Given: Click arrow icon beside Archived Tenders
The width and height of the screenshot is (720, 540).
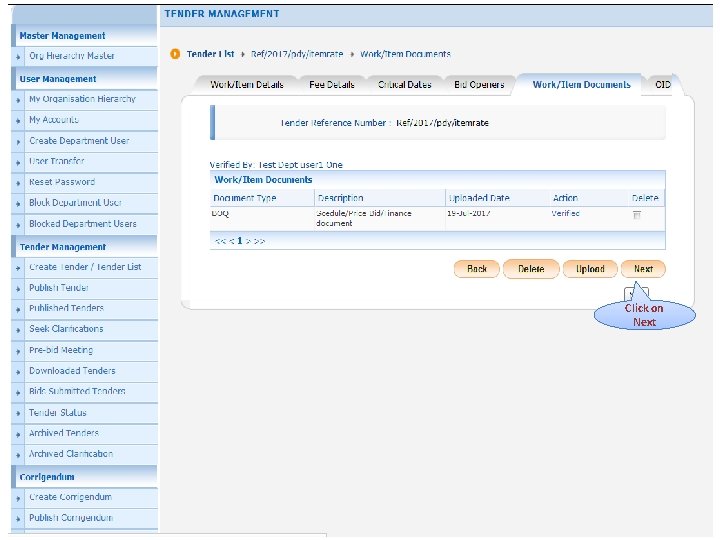Looking at the screenshot, I should 18,434.
